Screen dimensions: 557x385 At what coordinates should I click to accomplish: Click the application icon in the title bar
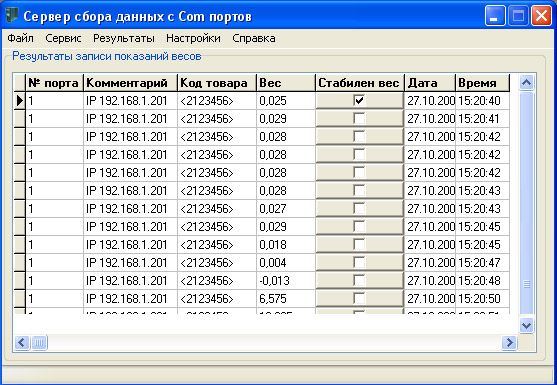pos(12,15)
